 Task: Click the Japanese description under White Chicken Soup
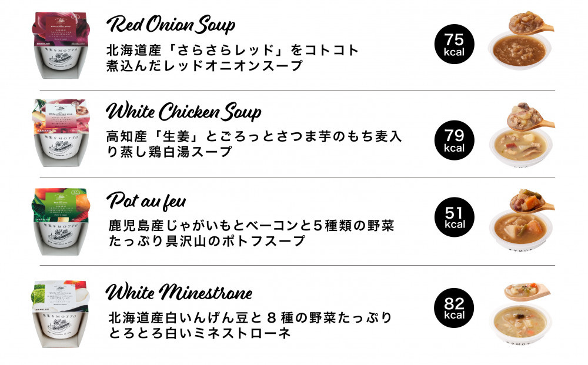[x=254, y=144]
